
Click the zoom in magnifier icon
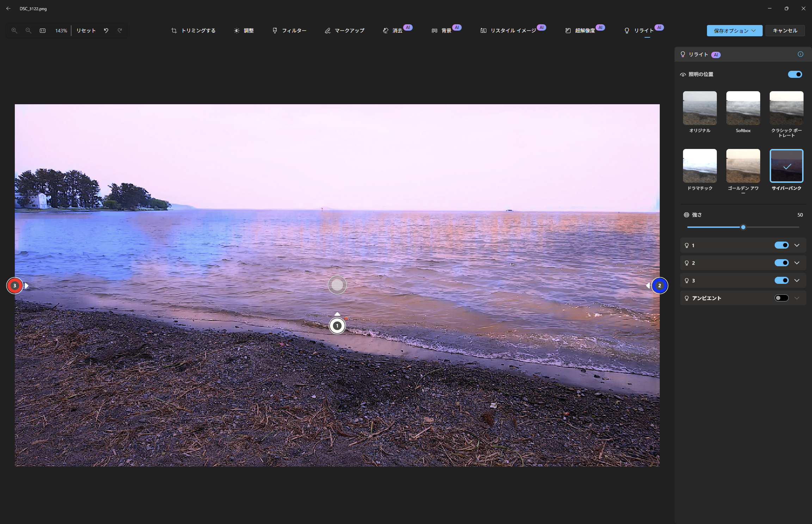(14, 31)
